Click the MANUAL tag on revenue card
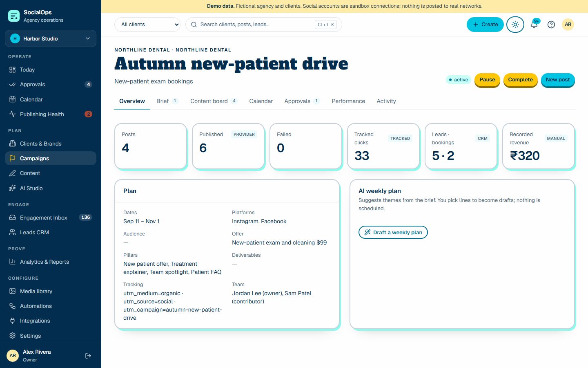The image size is (588, 368). (x=556, y=139)
